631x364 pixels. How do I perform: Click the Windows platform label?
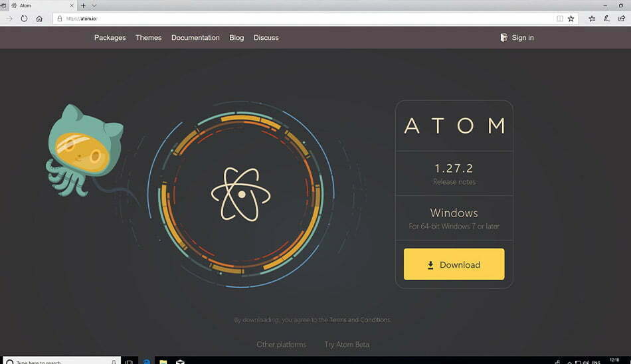click(x=454, y=213)
